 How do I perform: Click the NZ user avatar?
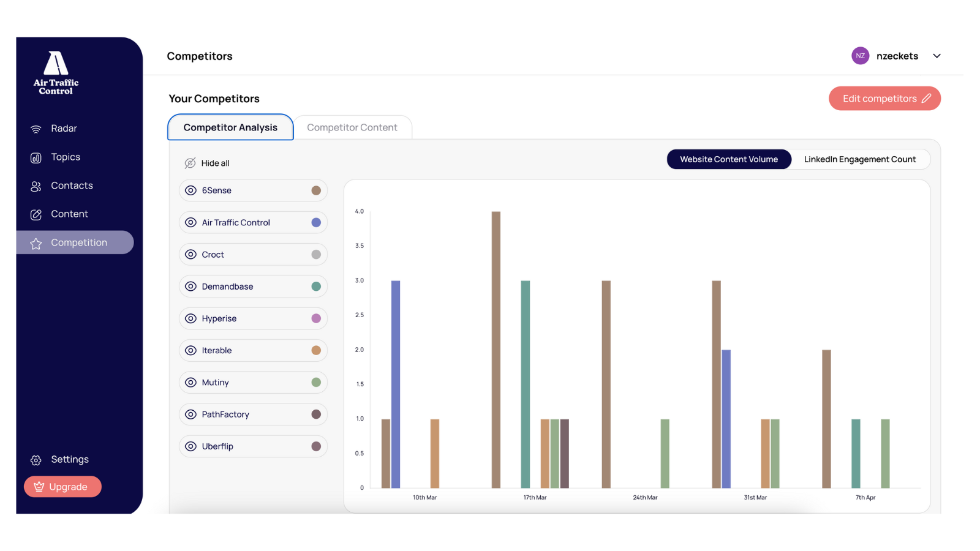860,56
